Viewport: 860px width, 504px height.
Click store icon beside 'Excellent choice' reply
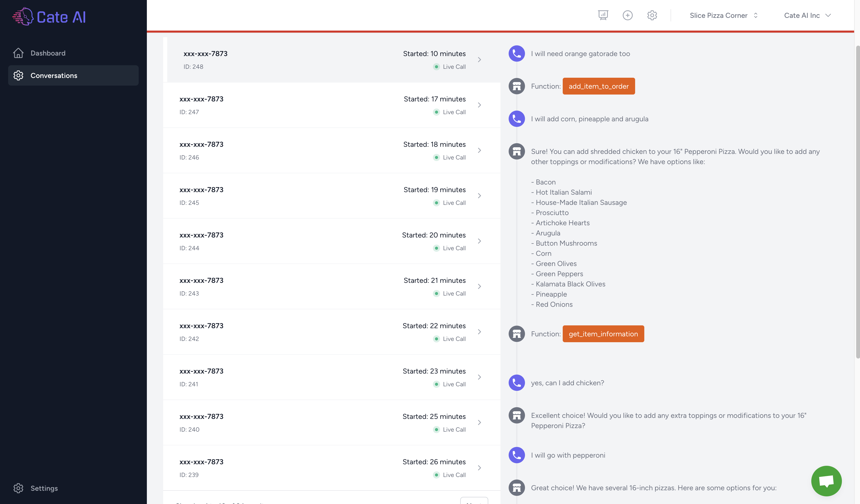pyautogui.click(x=517, y=415)
